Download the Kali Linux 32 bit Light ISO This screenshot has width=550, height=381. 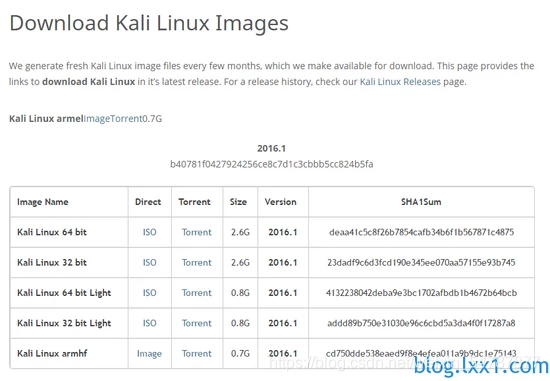(x=149, y=323)
